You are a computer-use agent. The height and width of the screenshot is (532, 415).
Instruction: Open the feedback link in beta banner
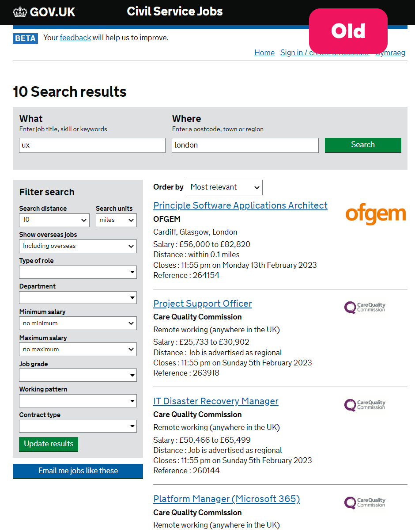75,38
